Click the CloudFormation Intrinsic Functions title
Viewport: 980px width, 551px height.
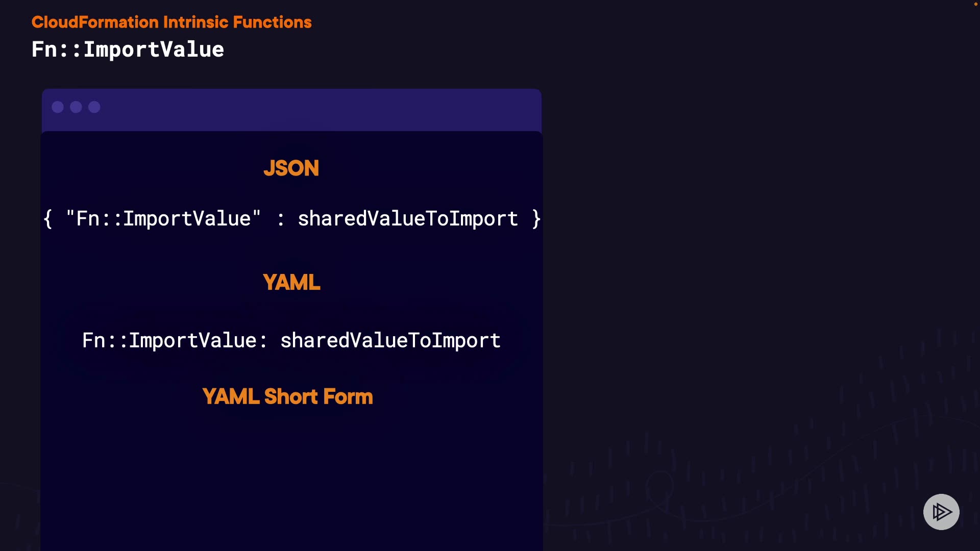click(x=171, y=22)
